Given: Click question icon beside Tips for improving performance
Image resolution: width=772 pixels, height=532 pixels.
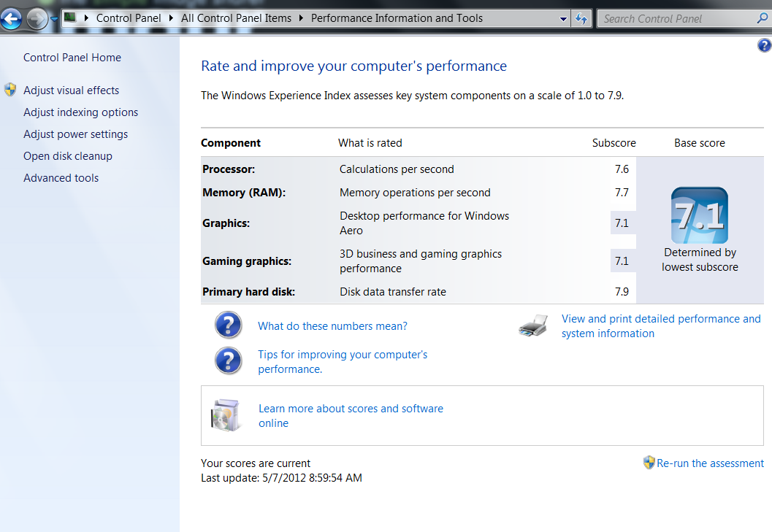Looking at the screenshot, I should click(229, 361).
